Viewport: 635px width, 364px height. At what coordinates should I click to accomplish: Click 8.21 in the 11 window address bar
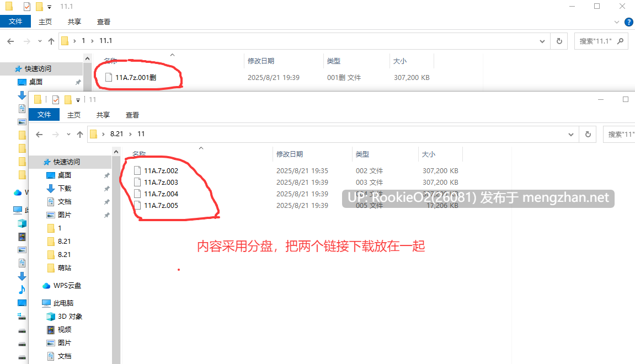pos(116,134)
